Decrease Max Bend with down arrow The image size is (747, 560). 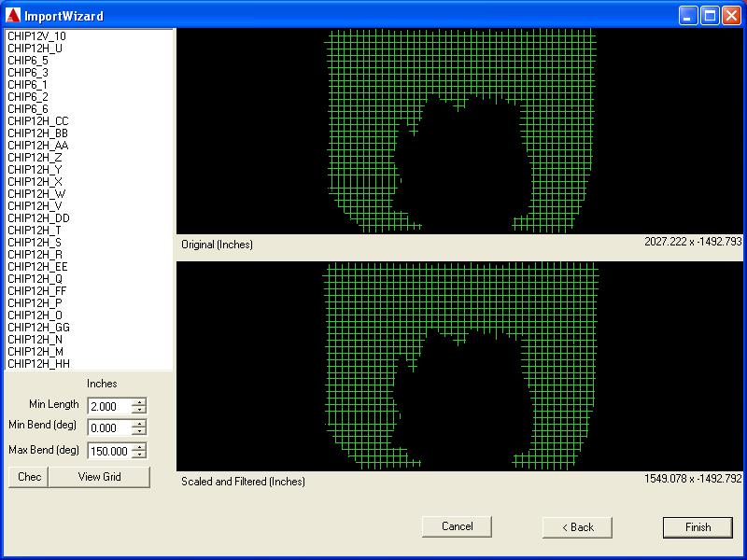tap(139, 455)
